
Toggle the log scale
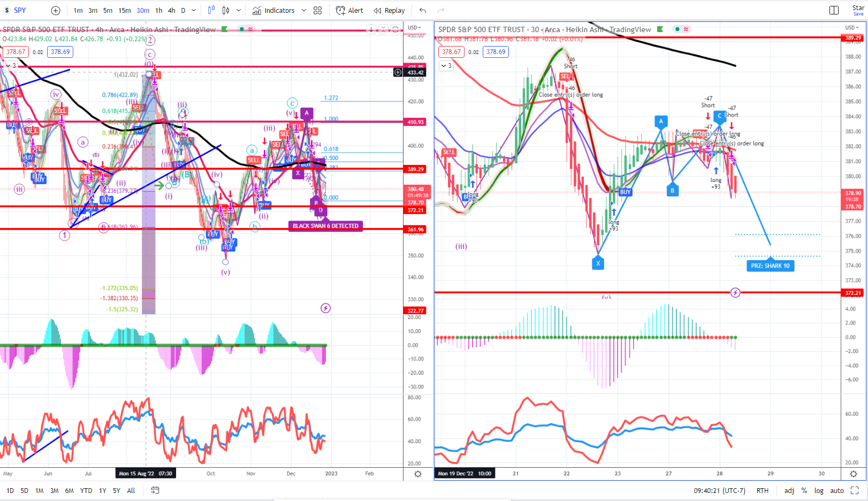click(x=819, y=490)
